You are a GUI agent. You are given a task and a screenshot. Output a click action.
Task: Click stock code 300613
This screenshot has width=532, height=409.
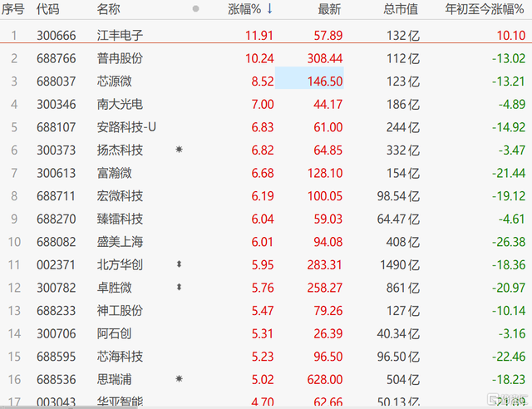point(57,173)
